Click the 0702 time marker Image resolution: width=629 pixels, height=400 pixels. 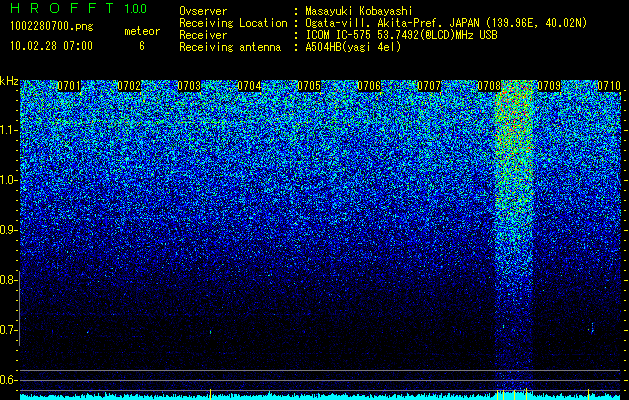[129, 86]
